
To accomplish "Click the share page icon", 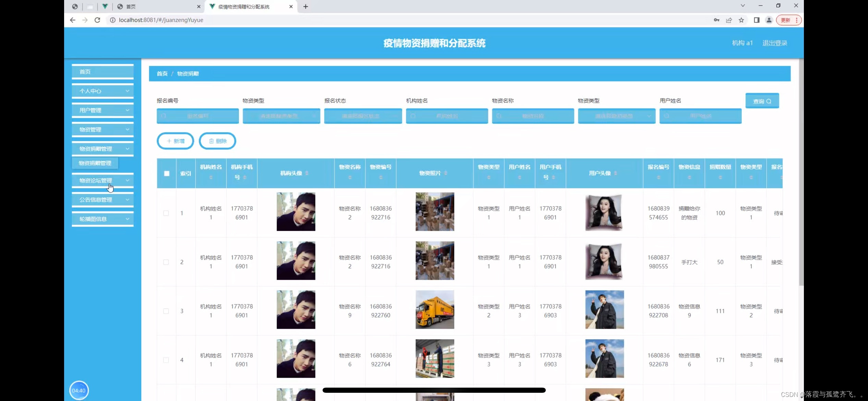I will point(729,20).
